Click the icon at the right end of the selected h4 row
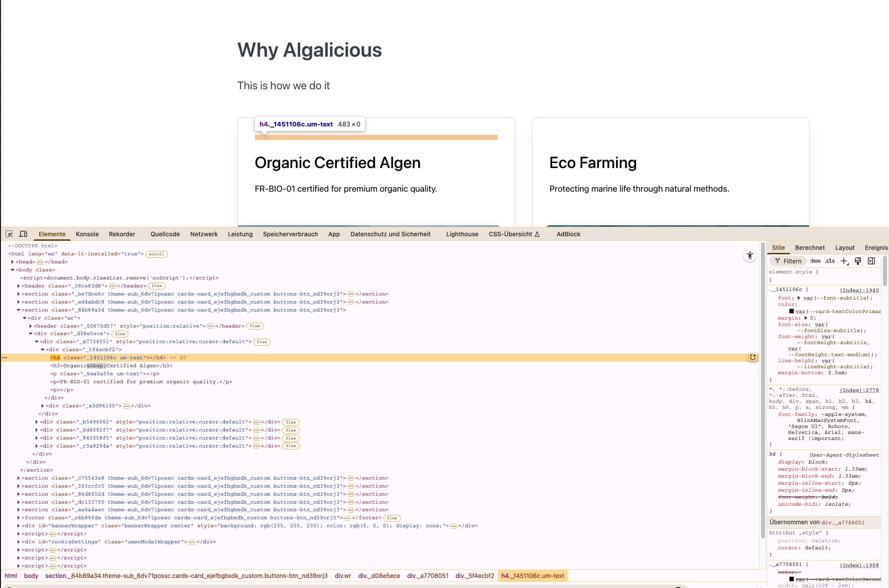This screenshot has height=588, width=889. (752, 357)
